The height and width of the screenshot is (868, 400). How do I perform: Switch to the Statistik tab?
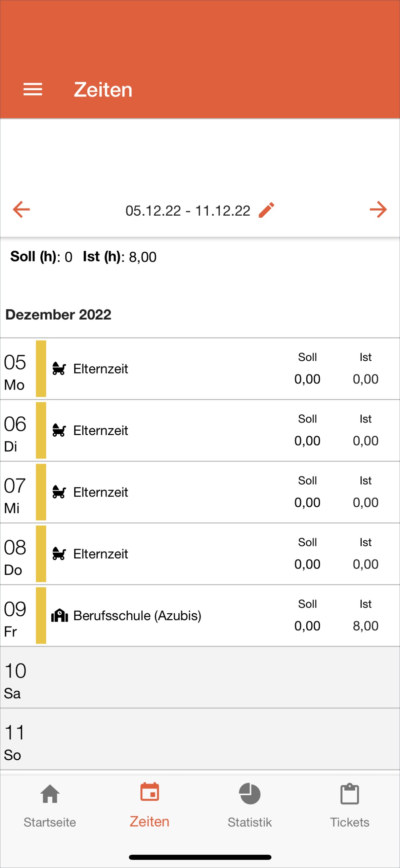point(250,805)
